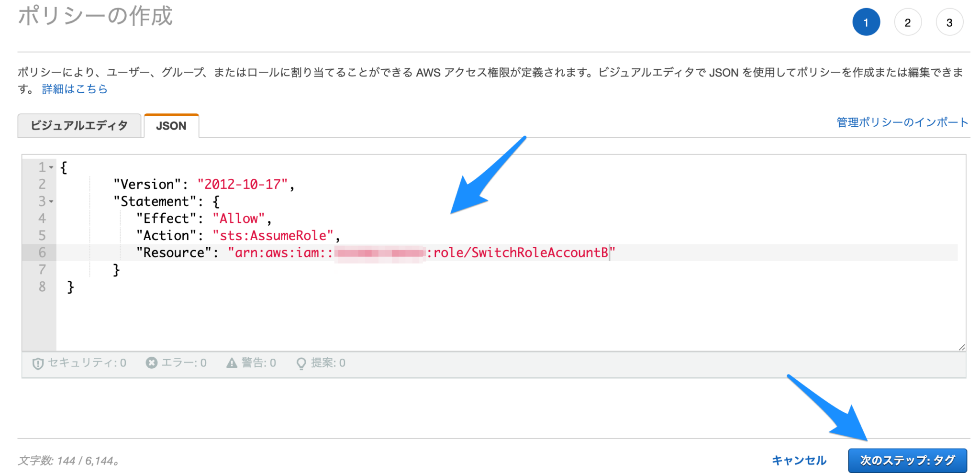
Task: Collapse the Statement block on line 3
Action: tap(51, 201)
